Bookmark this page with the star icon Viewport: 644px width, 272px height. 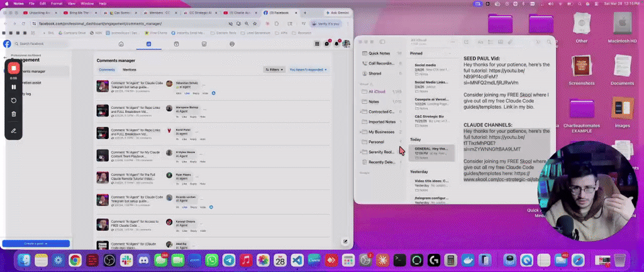coord(255,23)
